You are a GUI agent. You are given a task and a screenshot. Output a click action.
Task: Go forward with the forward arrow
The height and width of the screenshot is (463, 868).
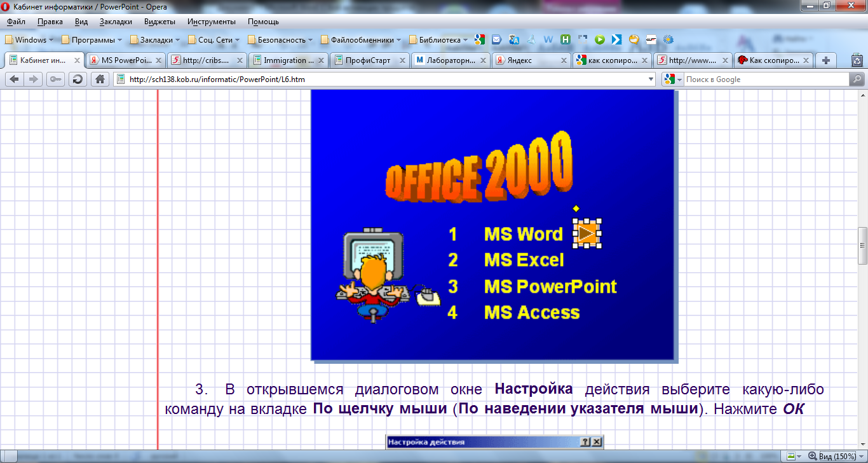(x=34, y=79)
